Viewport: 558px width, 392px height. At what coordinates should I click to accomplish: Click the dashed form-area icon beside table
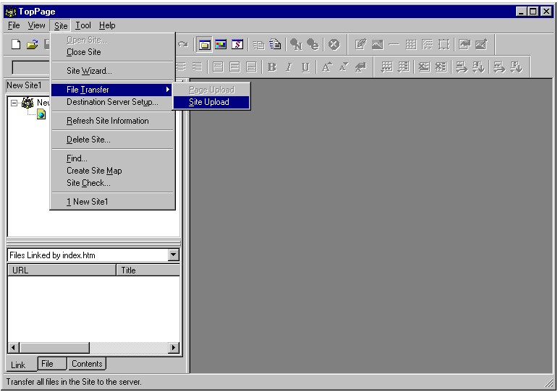427,45
